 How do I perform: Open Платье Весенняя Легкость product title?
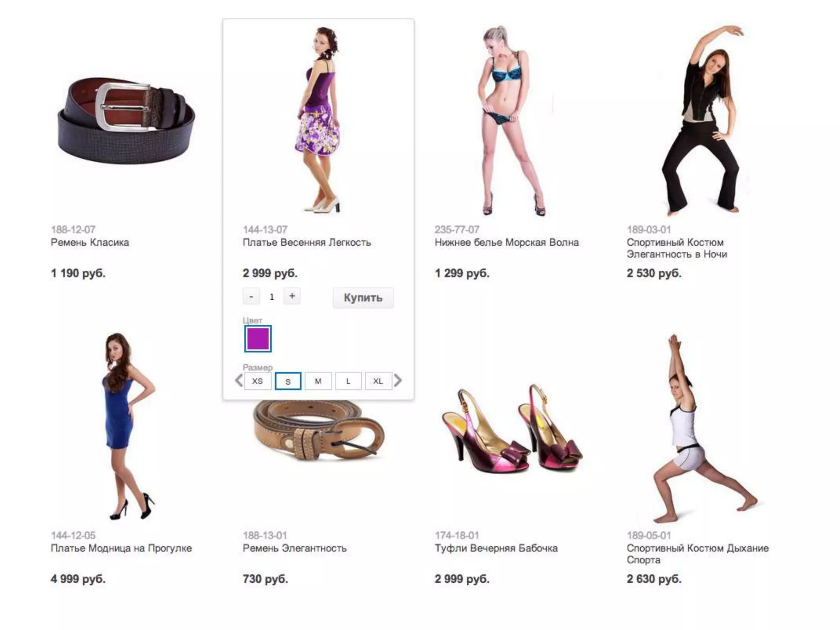point(307,242)
